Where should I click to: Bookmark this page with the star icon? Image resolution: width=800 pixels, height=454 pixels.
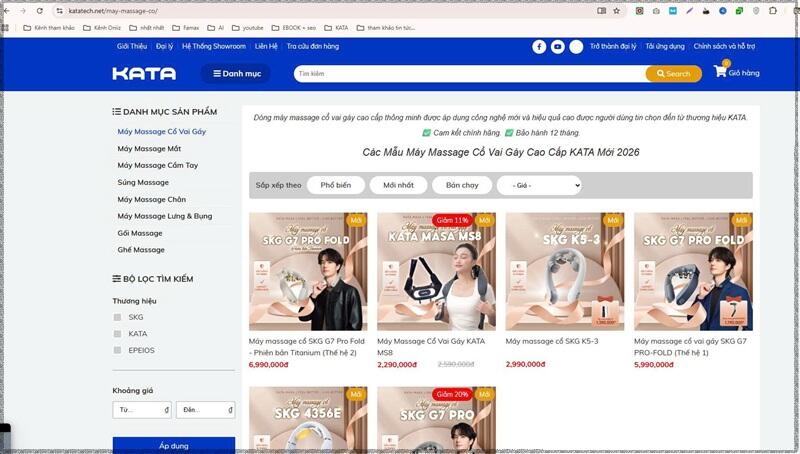coord(616,11)
